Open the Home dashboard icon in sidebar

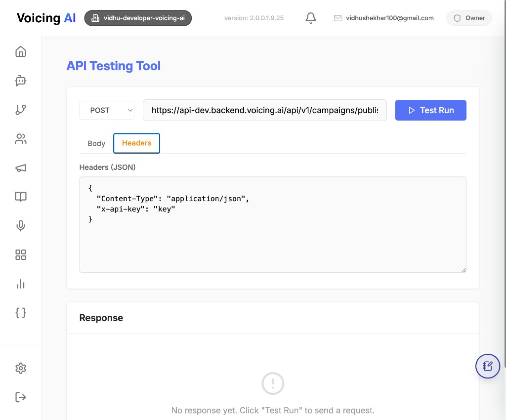[21, 51]
